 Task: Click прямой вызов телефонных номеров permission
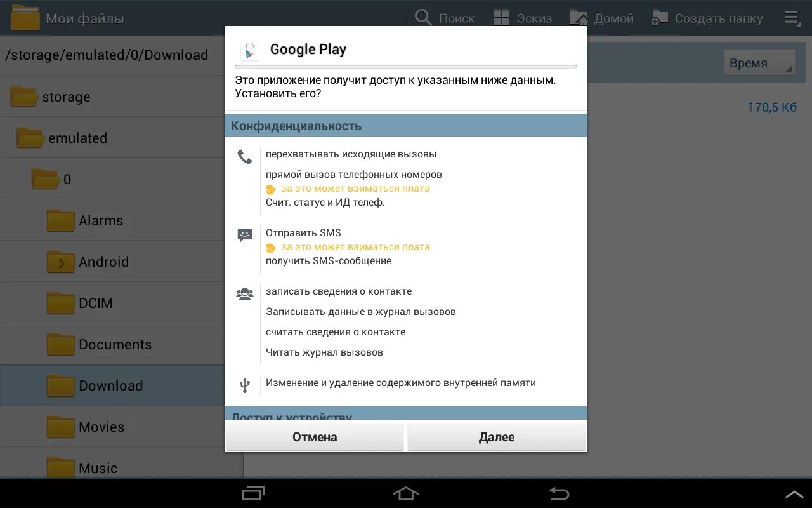click(354, 175)
